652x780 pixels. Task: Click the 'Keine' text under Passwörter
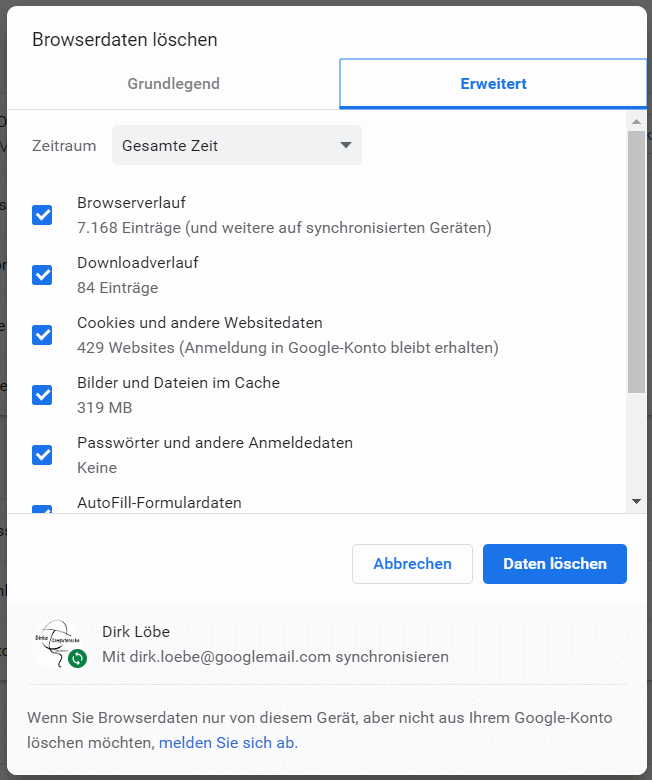(x=97, y=468)
